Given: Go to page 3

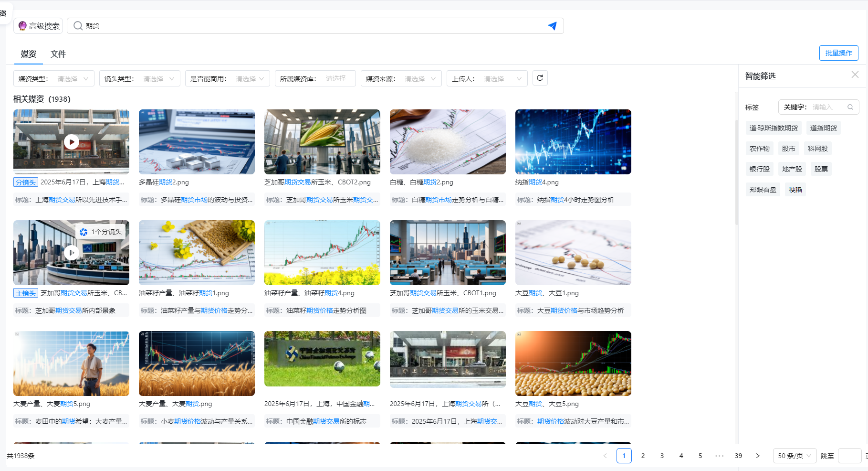Looking at the screenshot, I should pos(662,456).
